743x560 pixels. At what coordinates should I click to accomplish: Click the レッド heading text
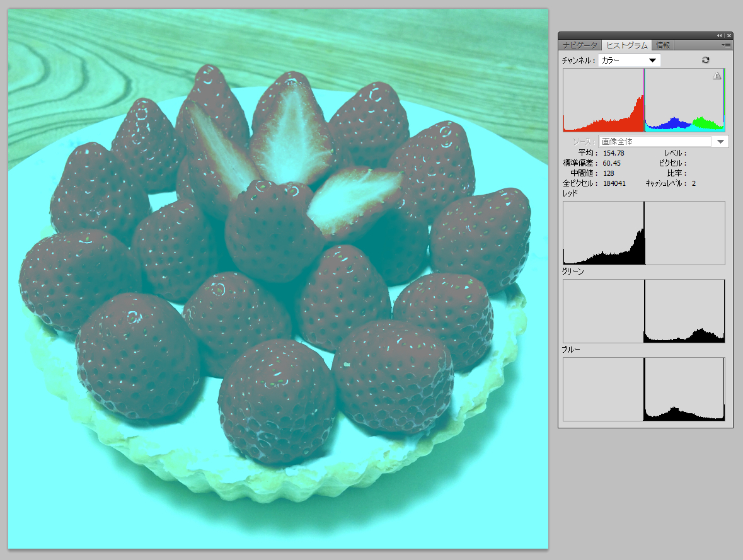(x=570, y=193)
